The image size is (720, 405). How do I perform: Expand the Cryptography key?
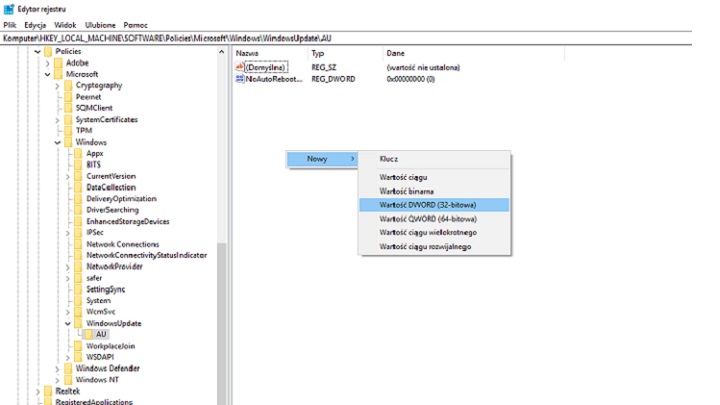pos(57,85)
